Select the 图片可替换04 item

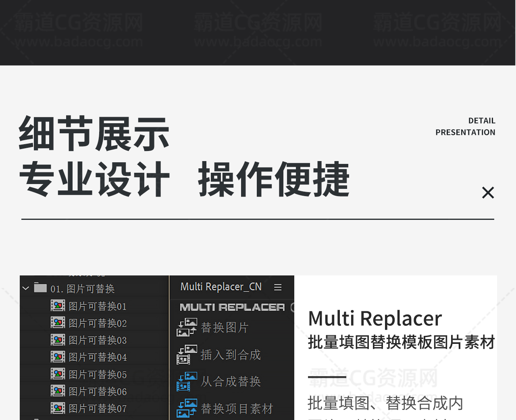coord(98,357)
